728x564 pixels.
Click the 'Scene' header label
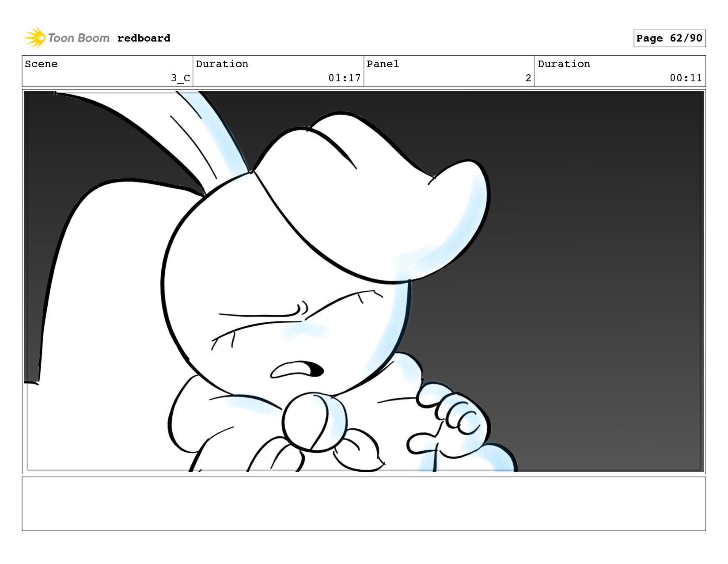pos(41,64)
